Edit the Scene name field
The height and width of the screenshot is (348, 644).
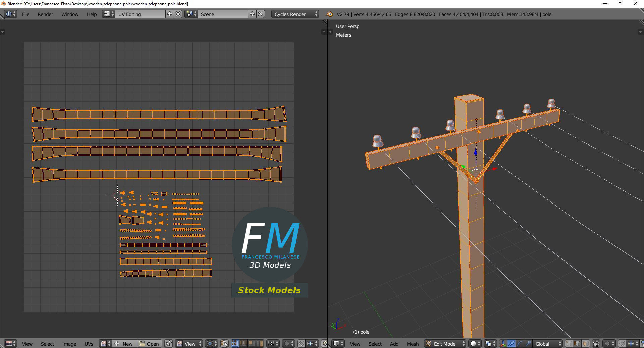click(x=223, y=14)
